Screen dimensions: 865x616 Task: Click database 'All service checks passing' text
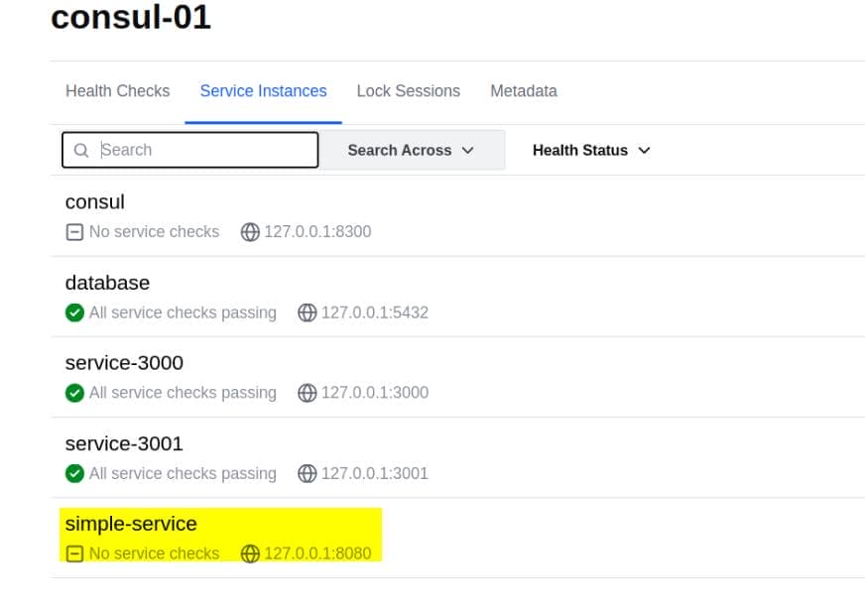click(183, 312)
